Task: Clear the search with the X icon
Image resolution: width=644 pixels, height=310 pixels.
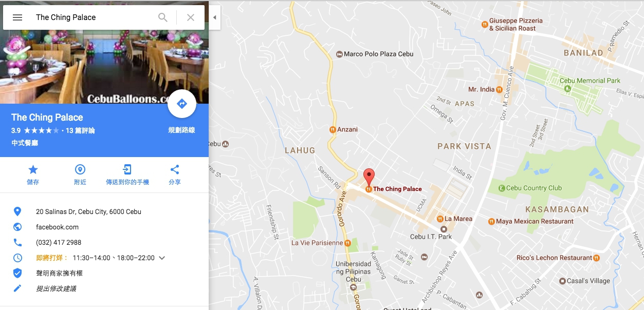Action: 191,17
